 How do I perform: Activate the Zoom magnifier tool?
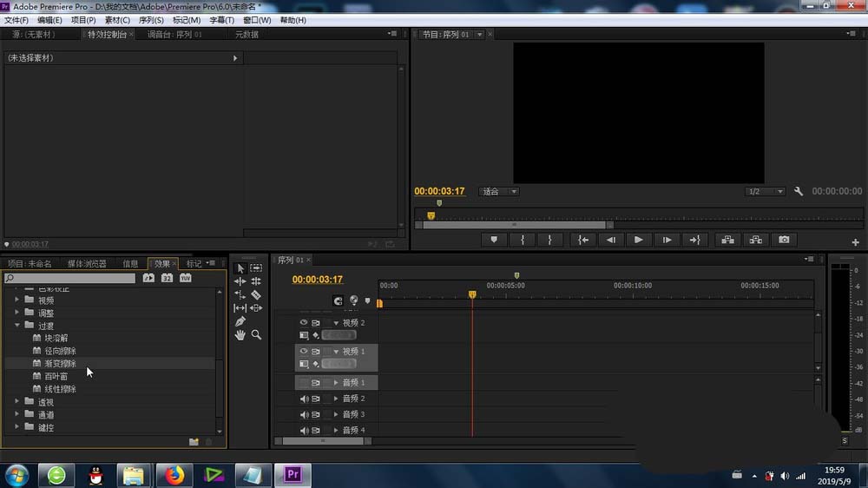click(256, 334)
